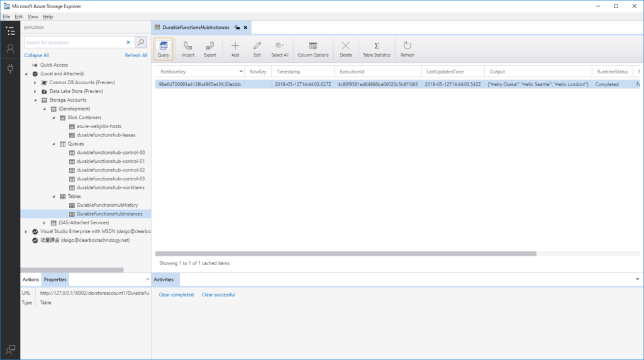
Task: Collapse the Activities panel with chevron
Action: click(x=637, y=279)
